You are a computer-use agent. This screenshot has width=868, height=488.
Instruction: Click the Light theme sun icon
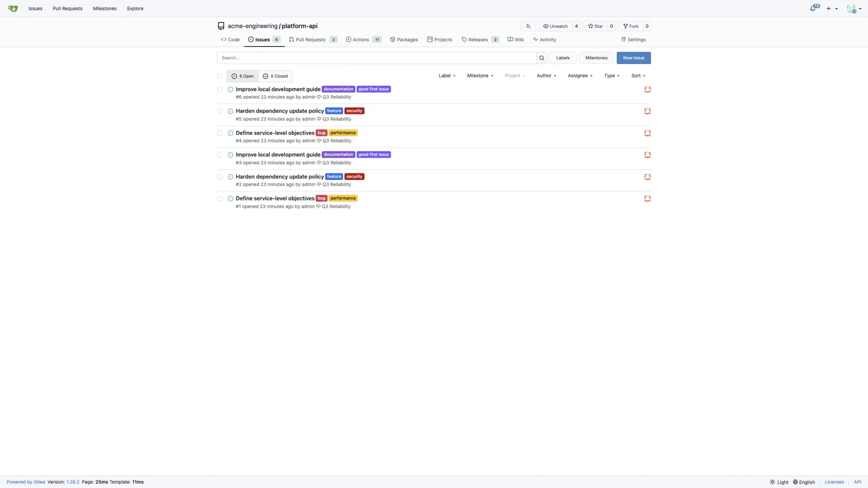[773, 482]
